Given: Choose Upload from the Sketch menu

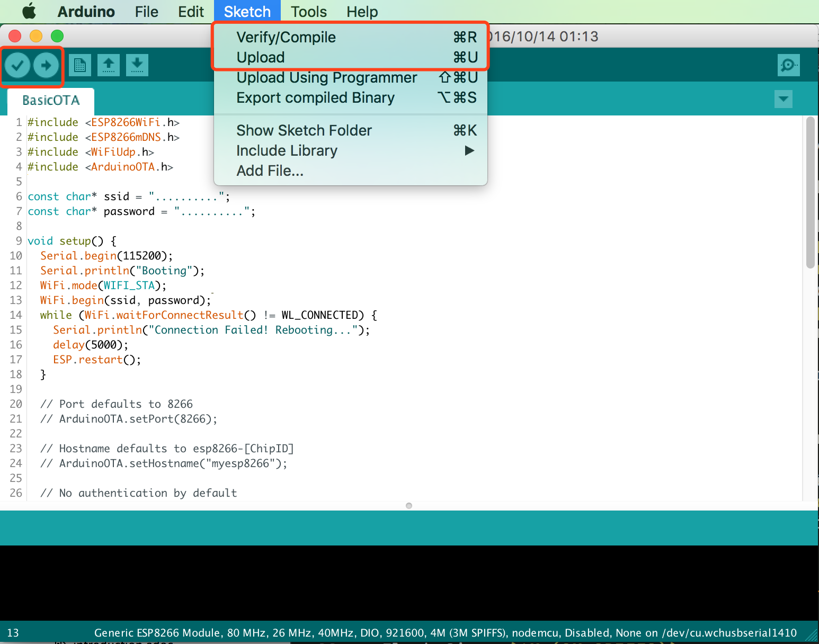Looking at the screenshot, I should click(x=351, y=57).
